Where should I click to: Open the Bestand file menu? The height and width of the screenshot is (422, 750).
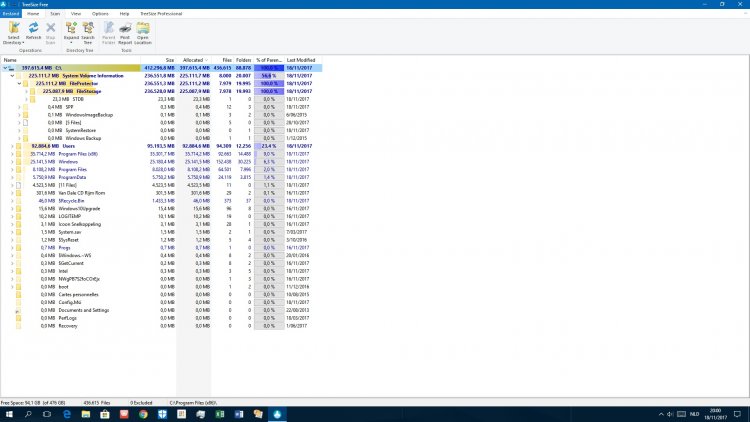tap(11, 14)
